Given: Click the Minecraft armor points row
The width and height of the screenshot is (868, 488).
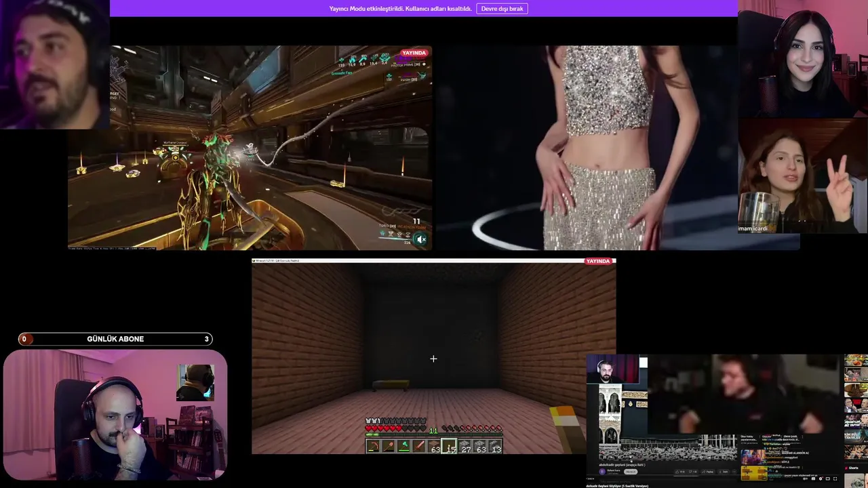Looking at the screenshot, I should [396, 421].
